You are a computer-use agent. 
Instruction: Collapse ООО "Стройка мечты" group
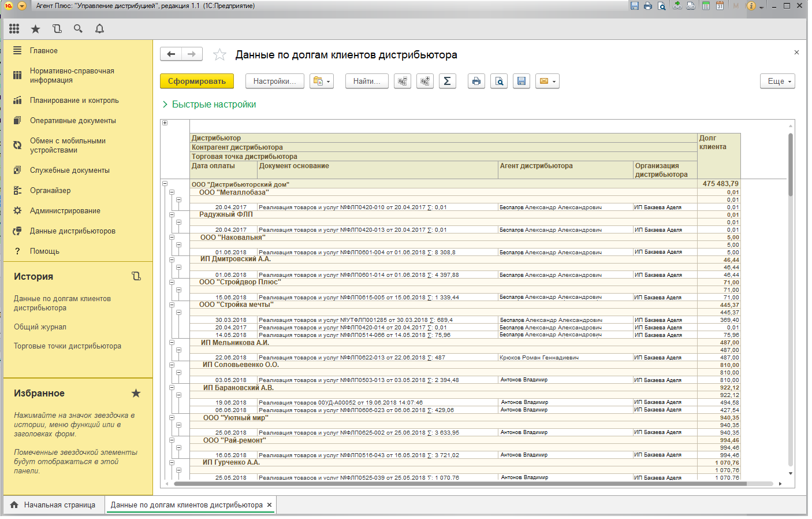(x=172, y=305)
